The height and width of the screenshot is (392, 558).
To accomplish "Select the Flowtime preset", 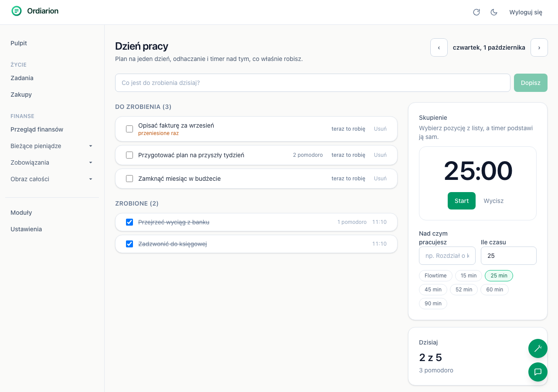I will [x=436, y=276].
